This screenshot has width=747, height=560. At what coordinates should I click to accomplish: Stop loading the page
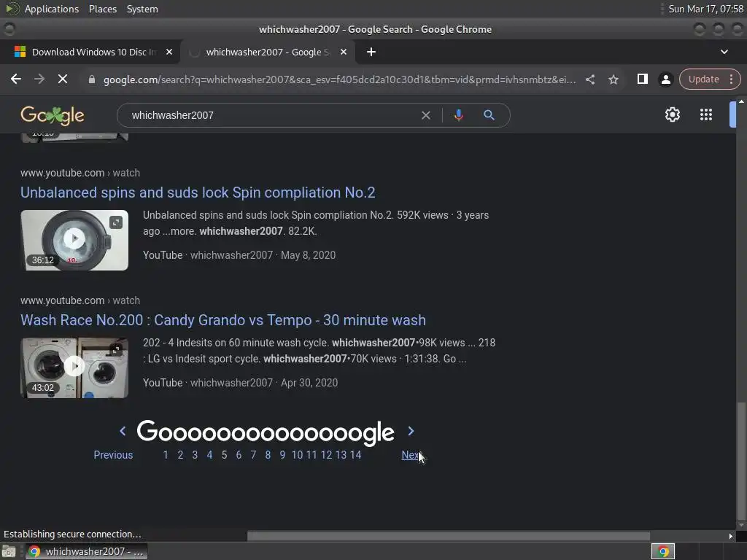click(63, 79)
